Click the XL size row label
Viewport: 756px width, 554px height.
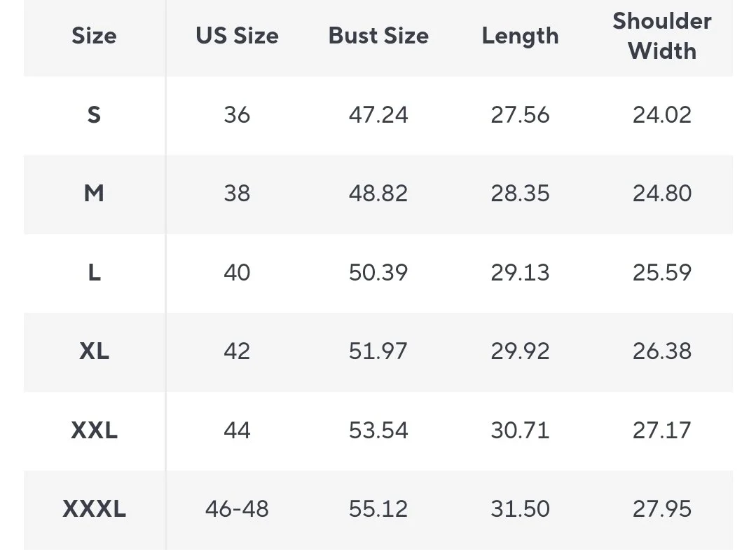[94, 351]
